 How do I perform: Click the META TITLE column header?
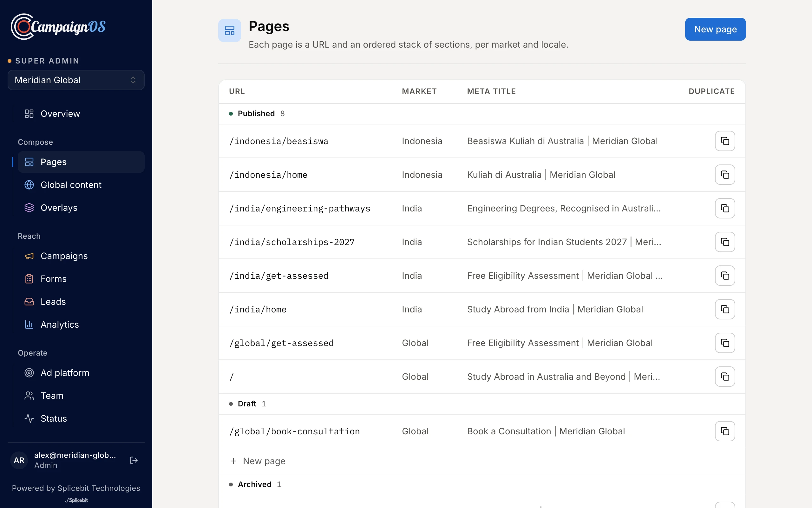(491, 91)
